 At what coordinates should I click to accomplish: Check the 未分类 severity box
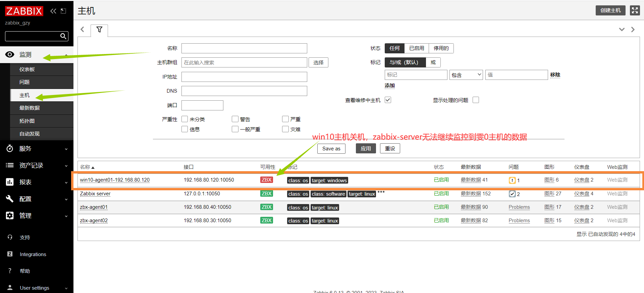(x=184, y=119)
